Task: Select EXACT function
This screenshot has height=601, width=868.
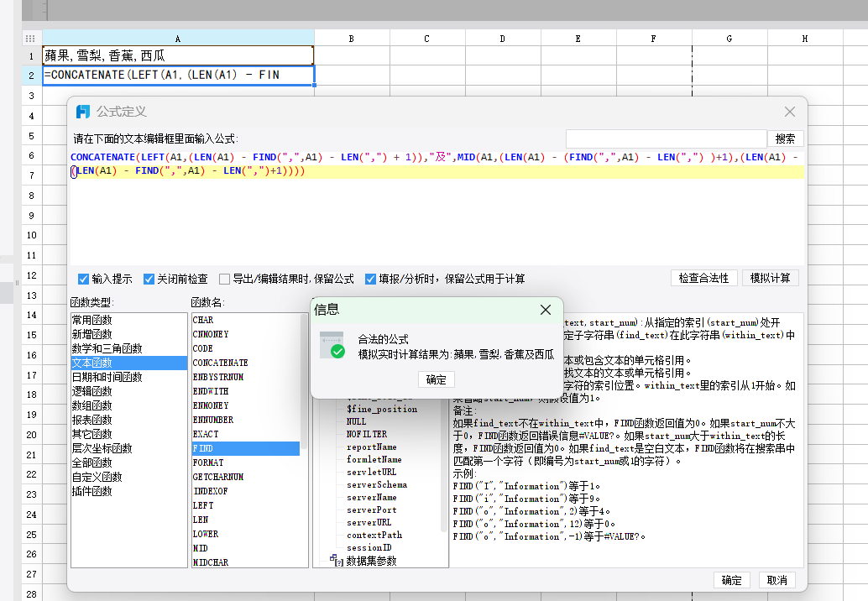Action: pos(246,435)
